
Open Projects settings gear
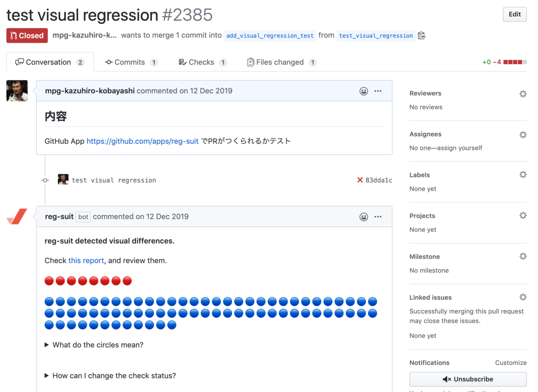pos(523,215)
